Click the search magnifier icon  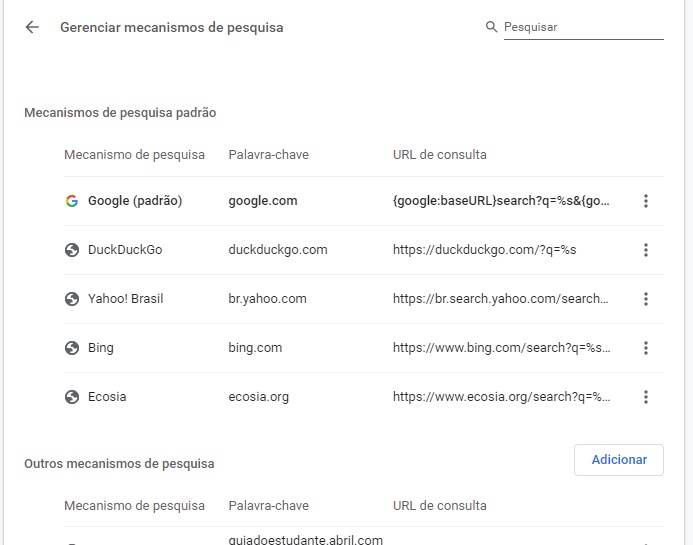pos(491,27)
